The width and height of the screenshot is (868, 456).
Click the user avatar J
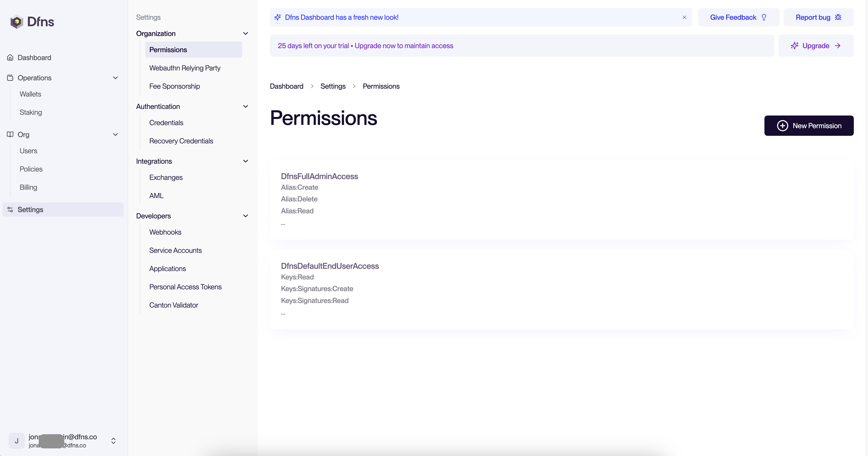pos(16,441)
